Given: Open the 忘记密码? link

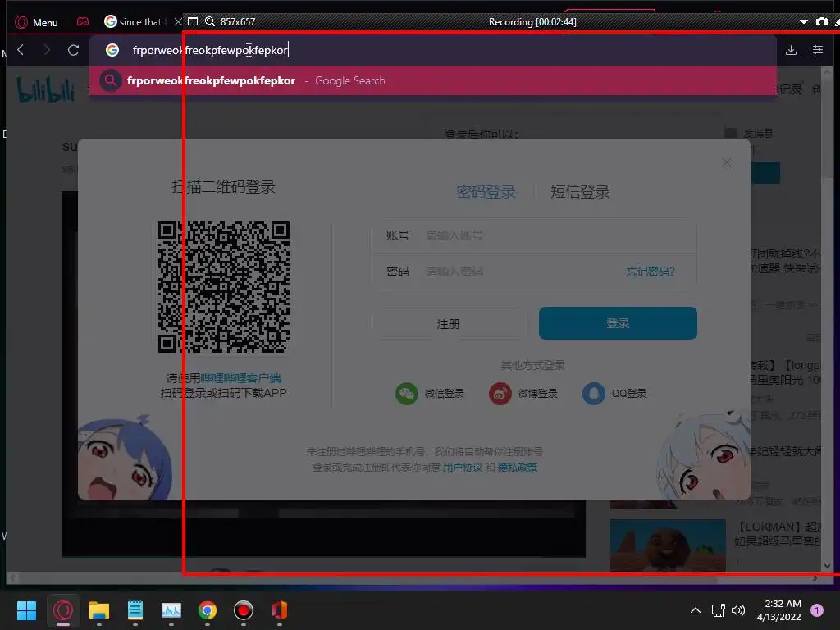Looking at the screenshot, I should coord(651,272).
